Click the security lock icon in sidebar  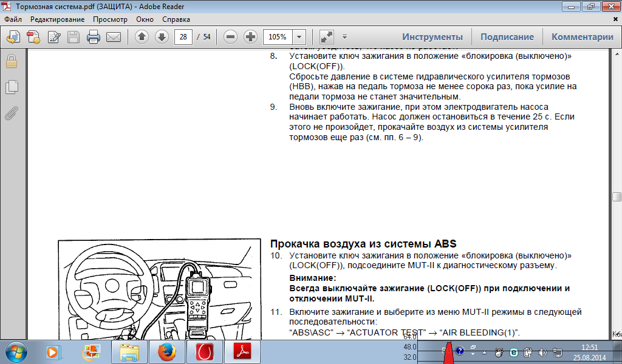click(x=11, y=61)
